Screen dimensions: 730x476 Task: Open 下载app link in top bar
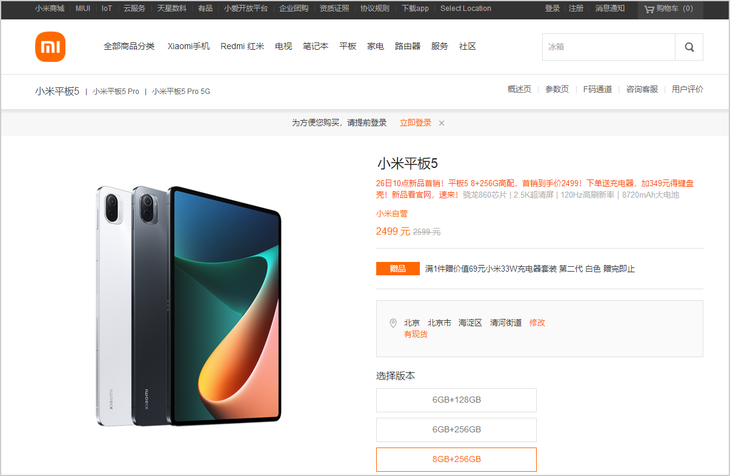[x=415, y=8]
